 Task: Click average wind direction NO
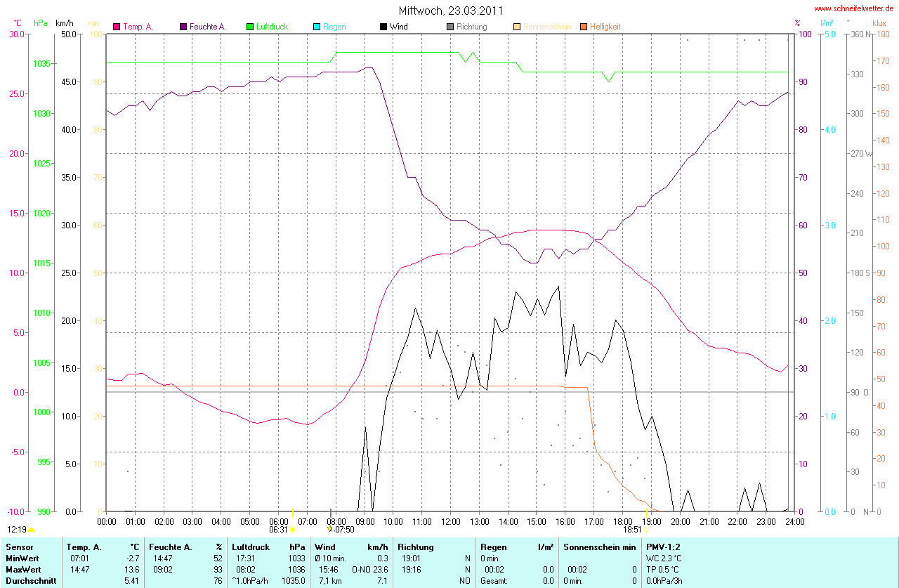click(x=465, y=581)
